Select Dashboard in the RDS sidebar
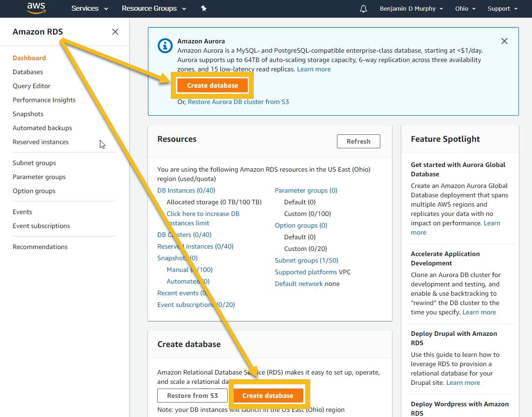The image size is (532, 417). (x=29, y=58)
